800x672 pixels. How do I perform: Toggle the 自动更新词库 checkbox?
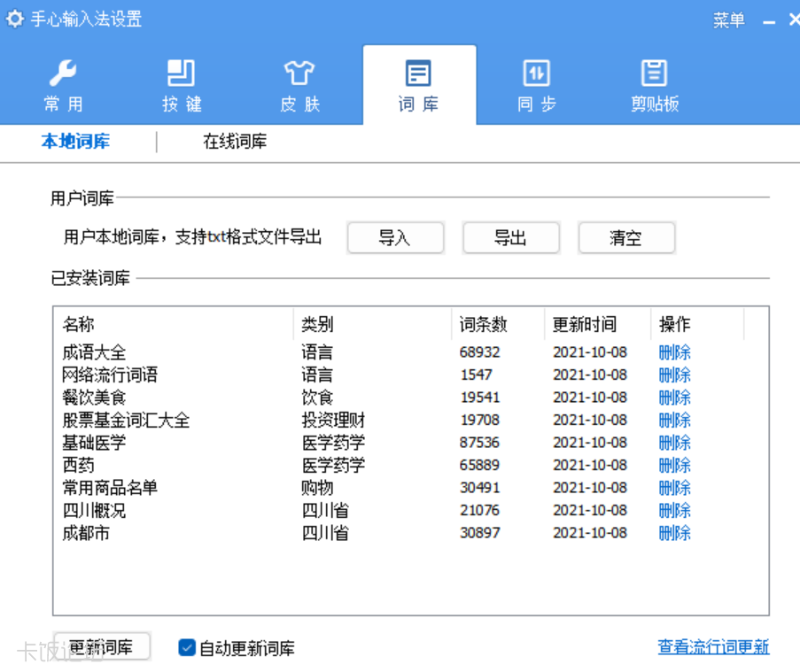tap(187, 648)
